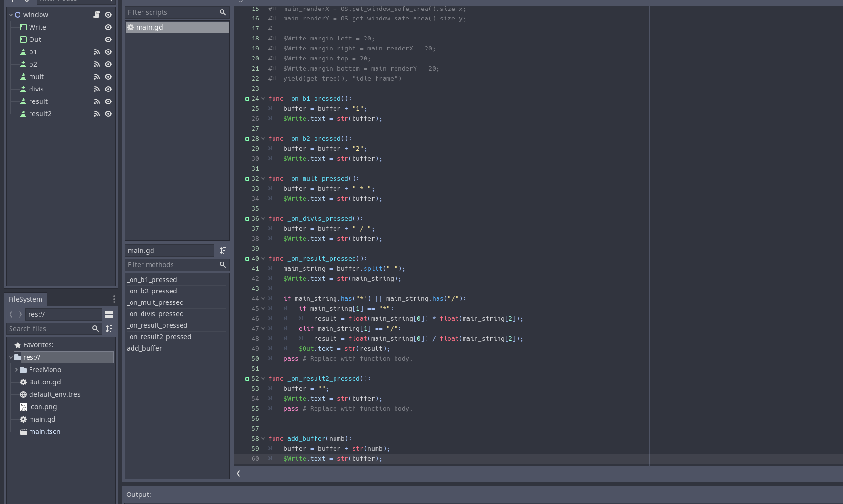Click the signal connection icon at line 40
843x504 pixels.
click(x=246, y=259)
